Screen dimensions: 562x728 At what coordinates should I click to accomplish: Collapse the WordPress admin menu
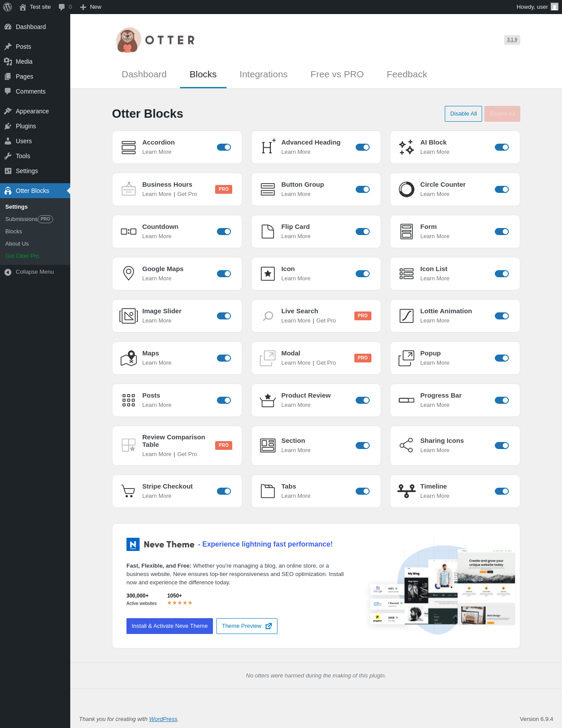(35, 272)
